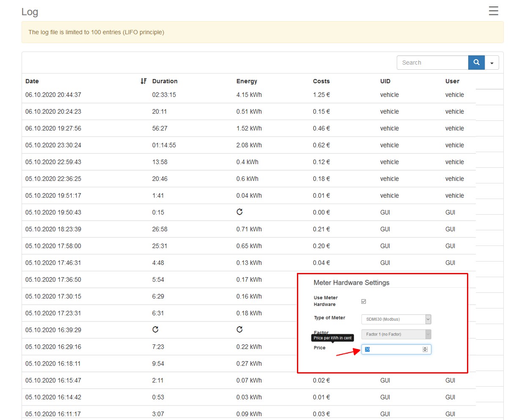Screen dimensions: 508x420
Task: Click refresh icon in 16:39:29 Duration cell
Action: (155, 330)
